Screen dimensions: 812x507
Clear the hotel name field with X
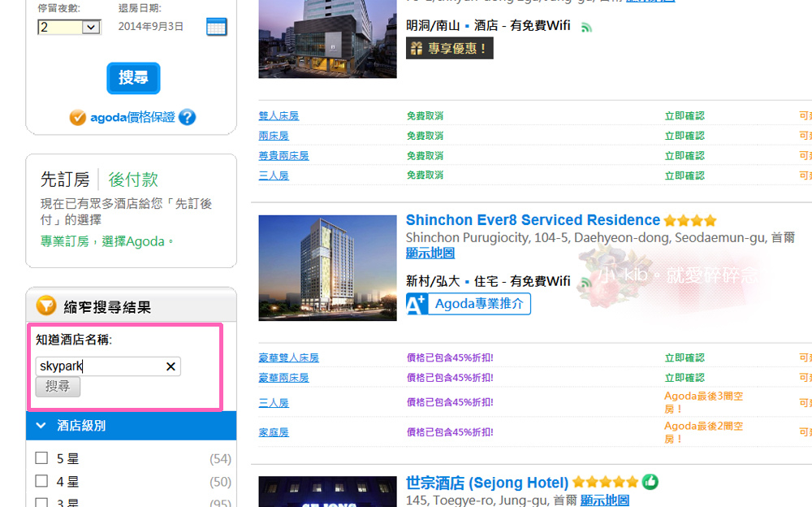(171, 366)
